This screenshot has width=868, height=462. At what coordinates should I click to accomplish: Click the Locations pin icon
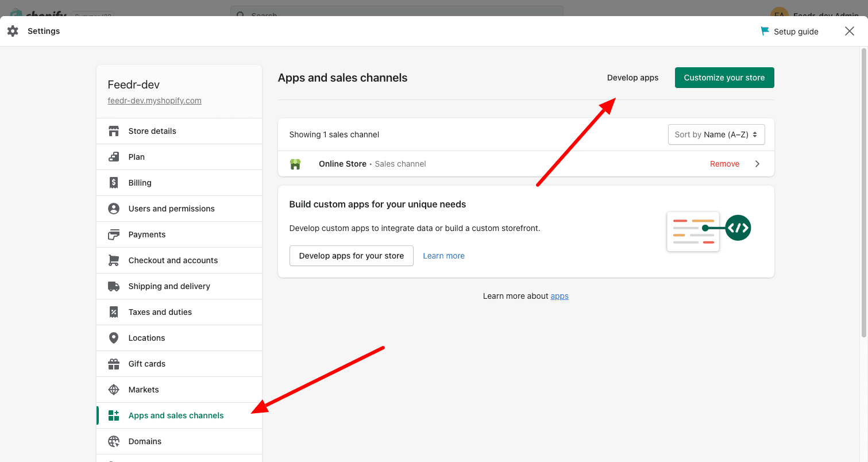click(x=114, y=338)
